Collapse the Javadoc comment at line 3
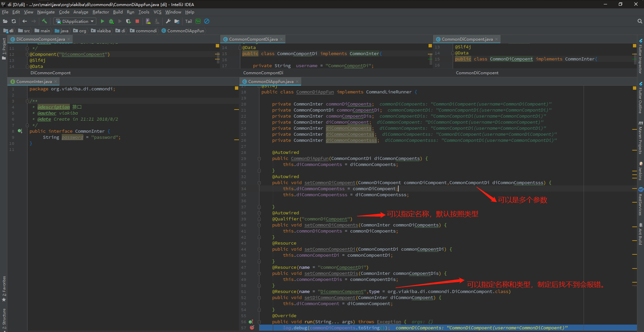The image size is (644, 332). [27, 101]
